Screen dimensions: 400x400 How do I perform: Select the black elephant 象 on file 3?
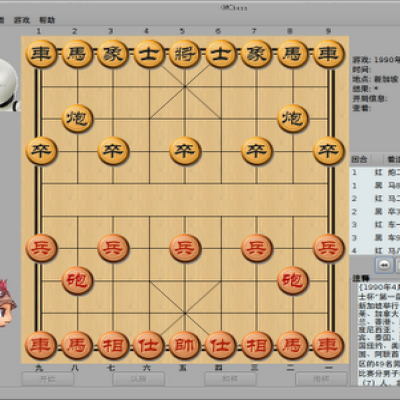tap(113, 54)
